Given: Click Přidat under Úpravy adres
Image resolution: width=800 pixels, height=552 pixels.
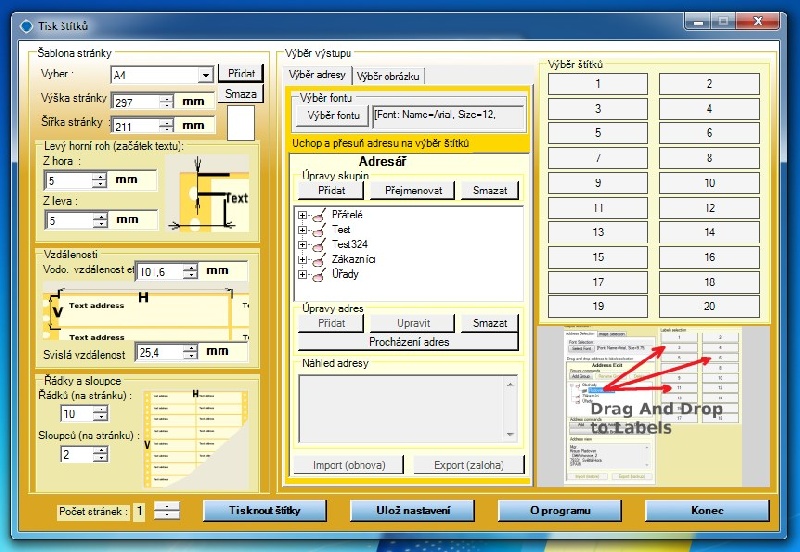Looking at the screenshot, I should point(331,323).
